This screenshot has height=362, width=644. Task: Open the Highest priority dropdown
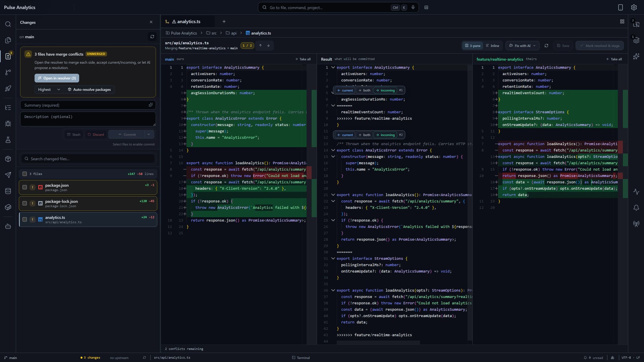[x=49, y=89]
